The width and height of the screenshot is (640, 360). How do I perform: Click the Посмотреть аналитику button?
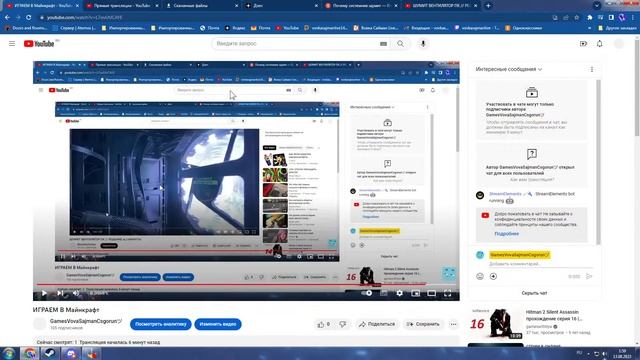click(x=161, y=324)
